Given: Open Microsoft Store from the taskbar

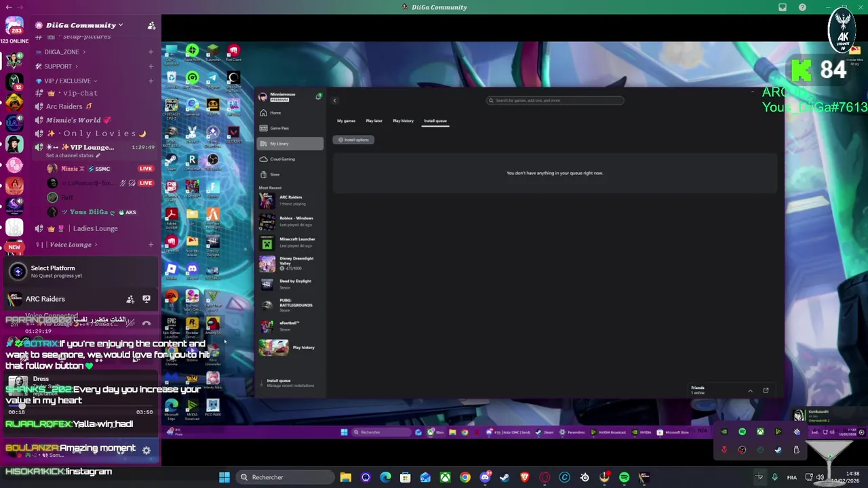Looking at the screenshot, I should (405, 477).
